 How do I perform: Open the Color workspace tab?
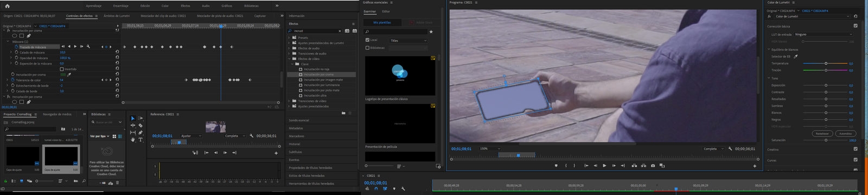click(x=165, y=6)
